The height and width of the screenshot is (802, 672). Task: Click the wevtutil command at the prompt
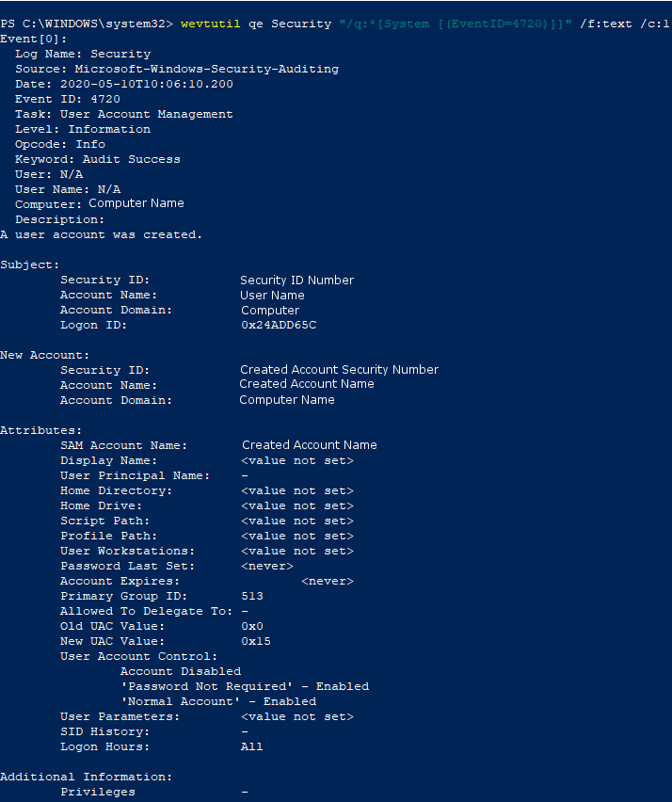(210, 24)
